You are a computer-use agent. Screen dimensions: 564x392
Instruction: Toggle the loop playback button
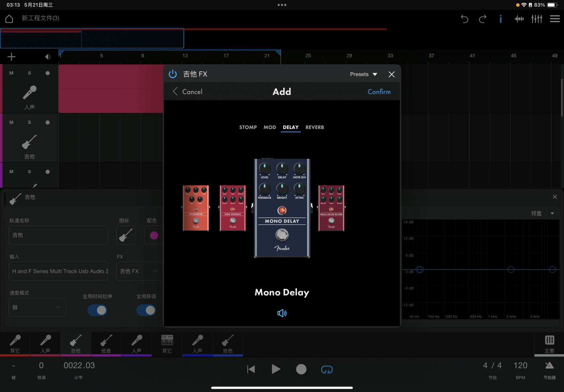(327, 369)
